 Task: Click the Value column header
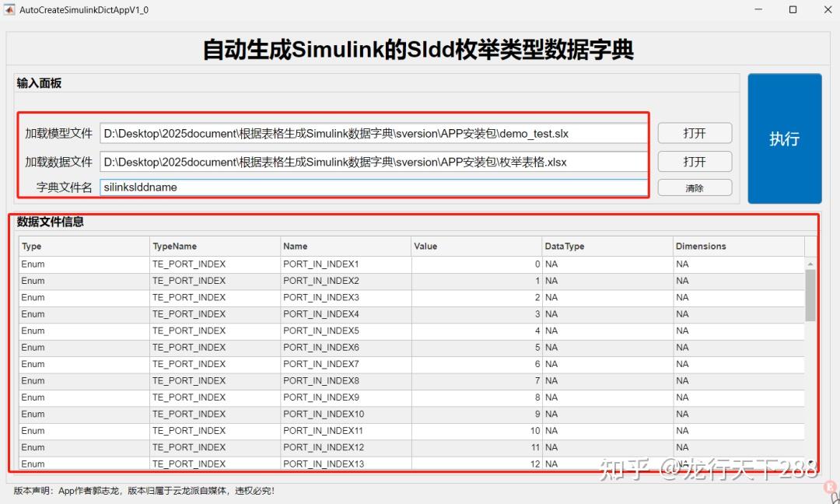pos(476,246)
